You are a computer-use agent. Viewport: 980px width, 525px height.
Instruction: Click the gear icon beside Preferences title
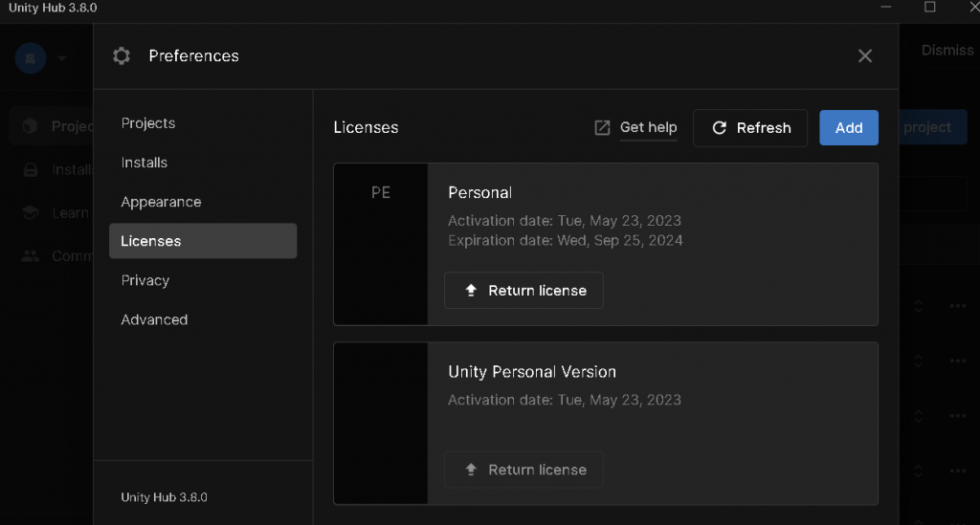122,56
